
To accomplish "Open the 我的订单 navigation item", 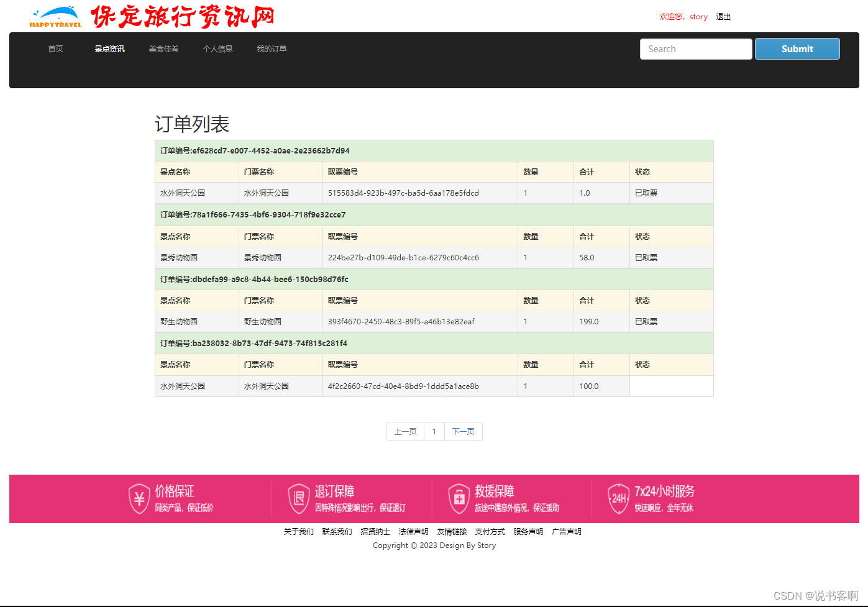I will (272, 49).
